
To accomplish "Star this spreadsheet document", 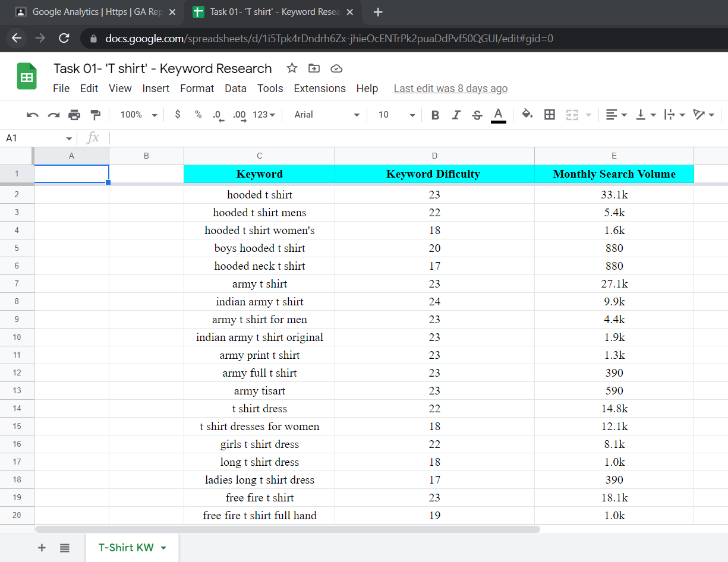I will coord(292,68).
